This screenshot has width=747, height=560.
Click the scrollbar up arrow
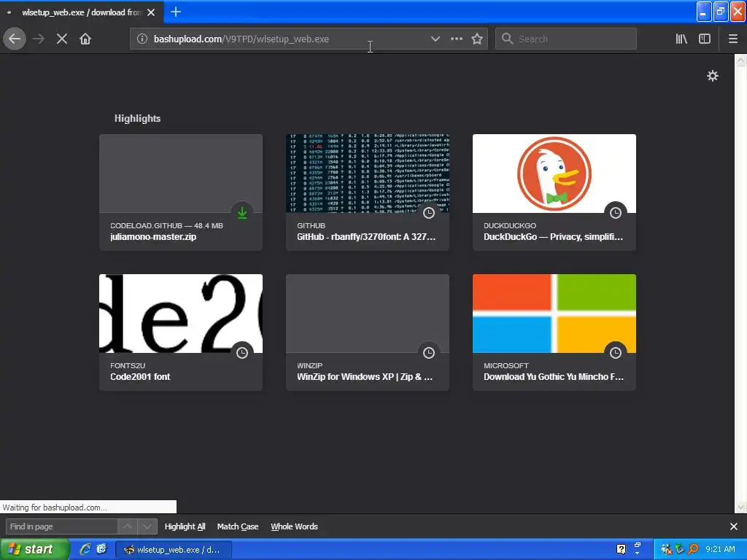[741, 60]
